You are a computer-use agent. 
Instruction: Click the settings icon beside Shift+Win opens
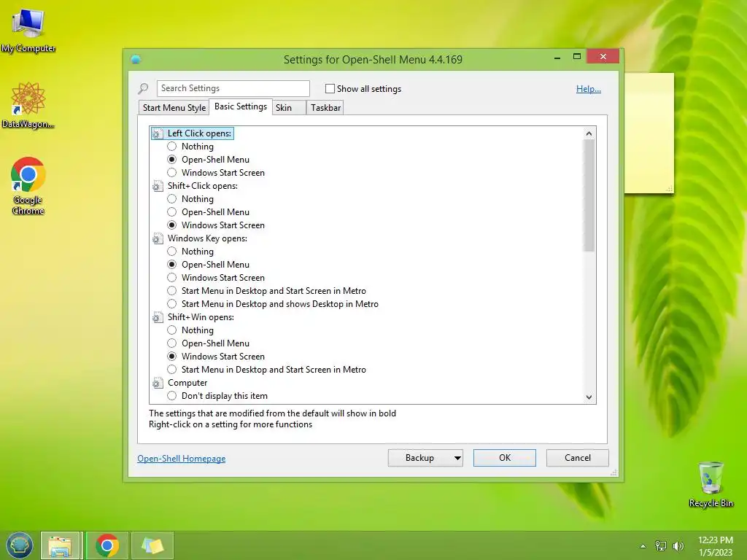click(158, 318)
